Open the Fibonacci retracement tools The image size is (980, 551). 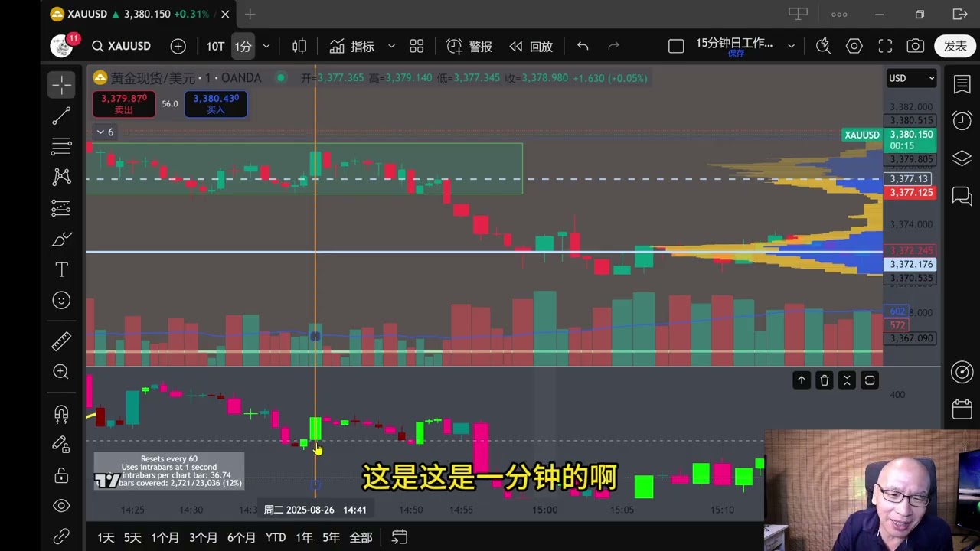click(61, 146)
